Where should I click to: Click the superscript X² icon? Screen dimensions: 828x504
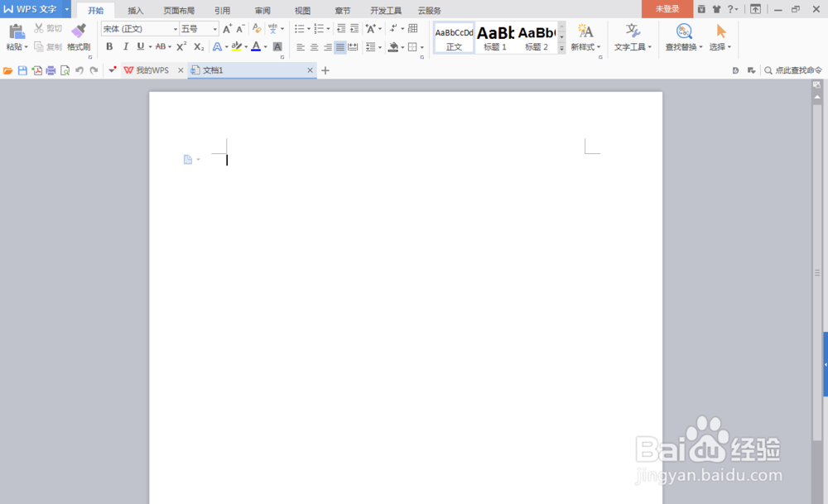(x=181, y=46)
